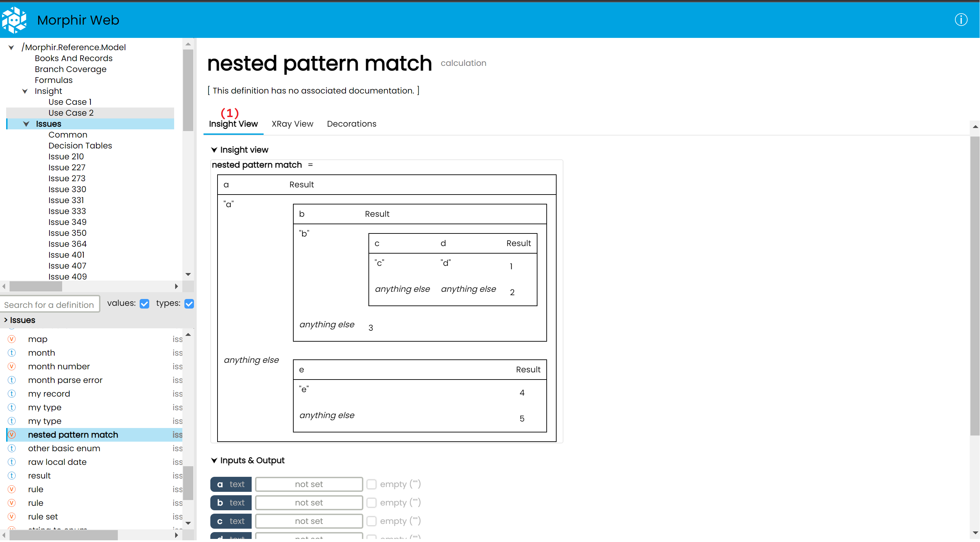Open Issue 330 in module tree

[67, 189]
